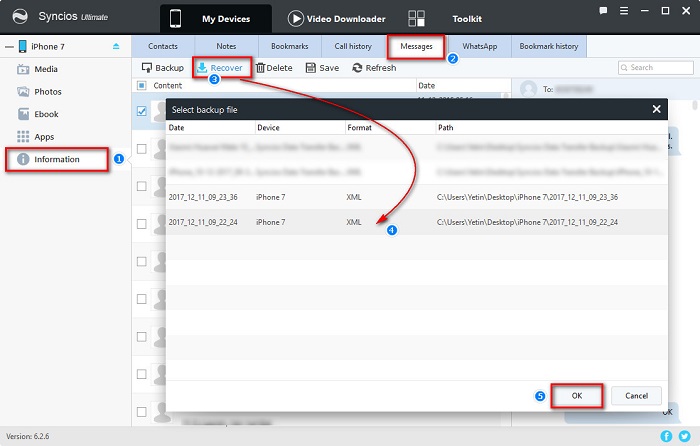Viewport: 700px width, 446px height.
Task: Click Ebook in the sidebar
Action: 46,114
